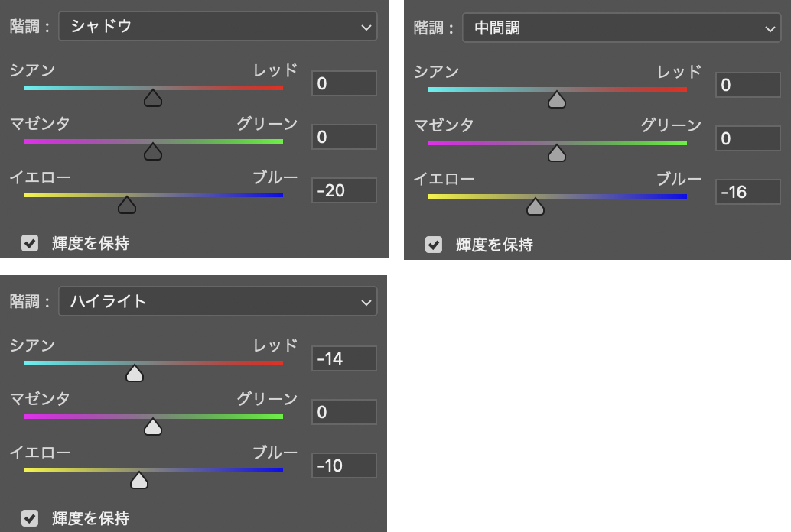Click the cyan-red field showing -14
The image size is (791, 532).
coord(343,358)
